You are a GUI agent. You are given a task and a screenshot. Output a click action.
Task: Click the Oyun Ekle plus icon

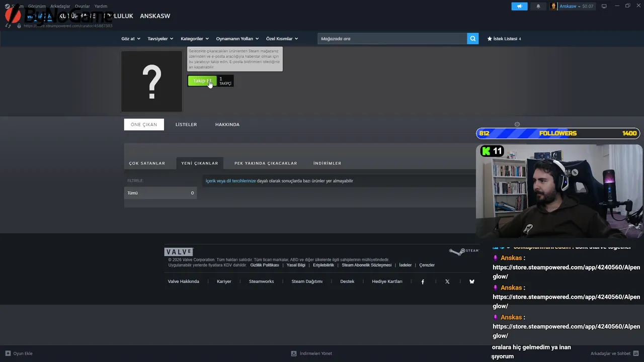click(x=8, y=353)
